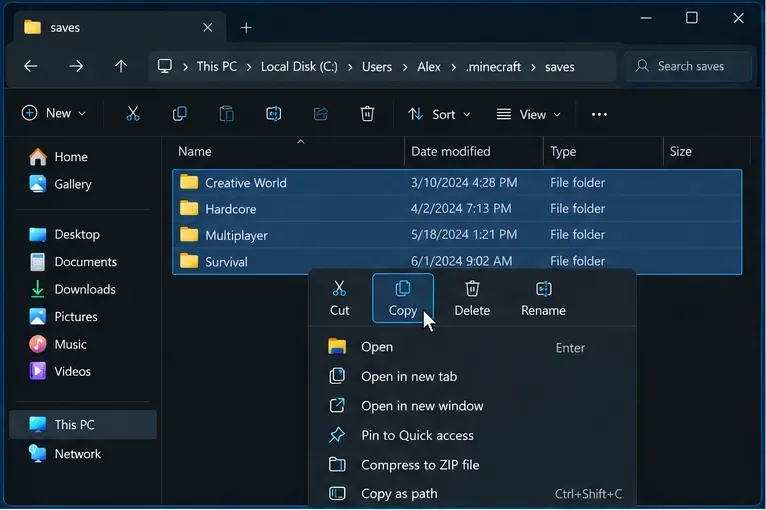Go forward with the right arrow
Screen dimensions: 766x510
(76, 66)
